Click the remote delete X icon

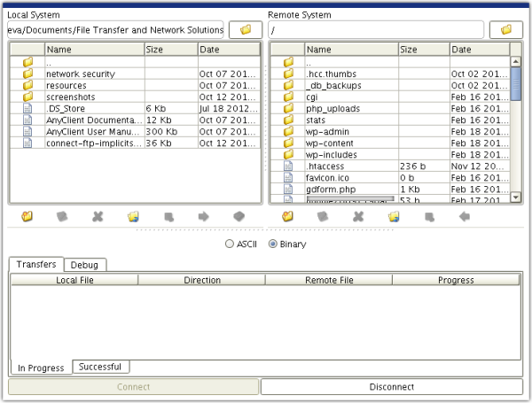(x=358, y=216)
